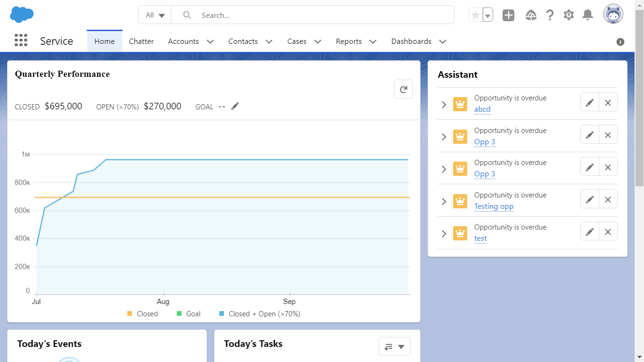Toggle the favorites star
Screen dimensions: 644x362
476,15
